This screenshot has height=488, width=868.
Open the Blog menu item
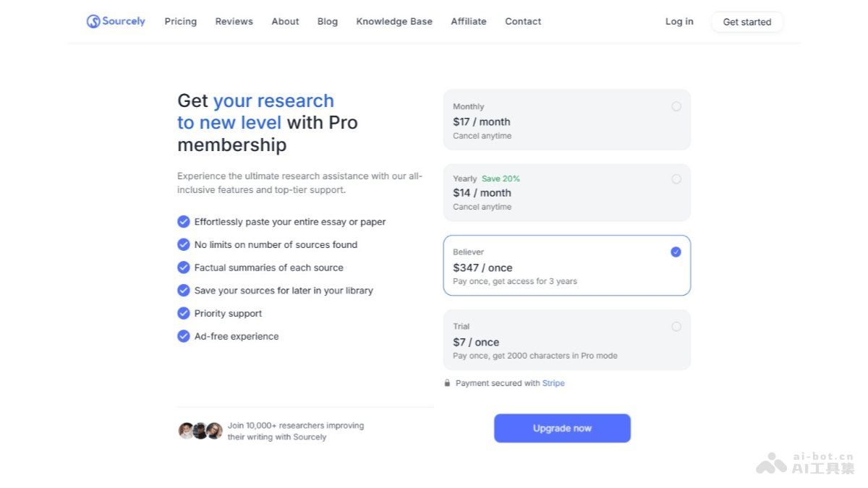[x=328, y=22]
